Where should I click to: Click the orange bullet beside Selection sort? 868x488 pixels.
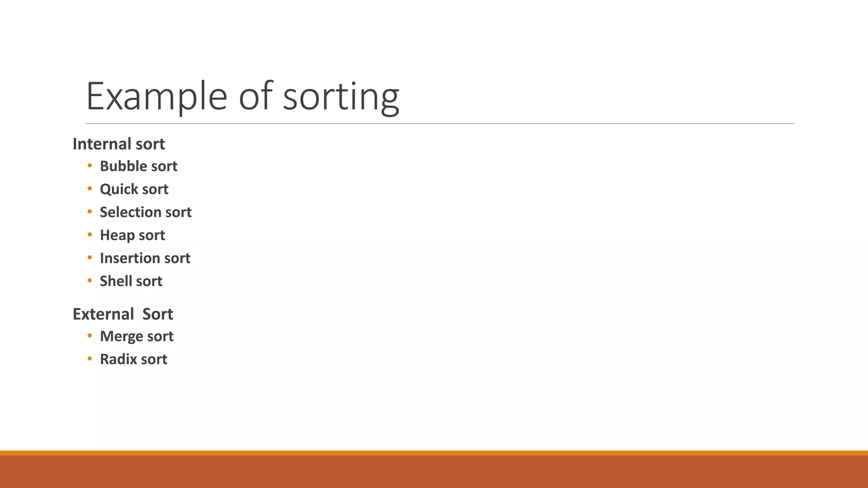pos(89,211)
